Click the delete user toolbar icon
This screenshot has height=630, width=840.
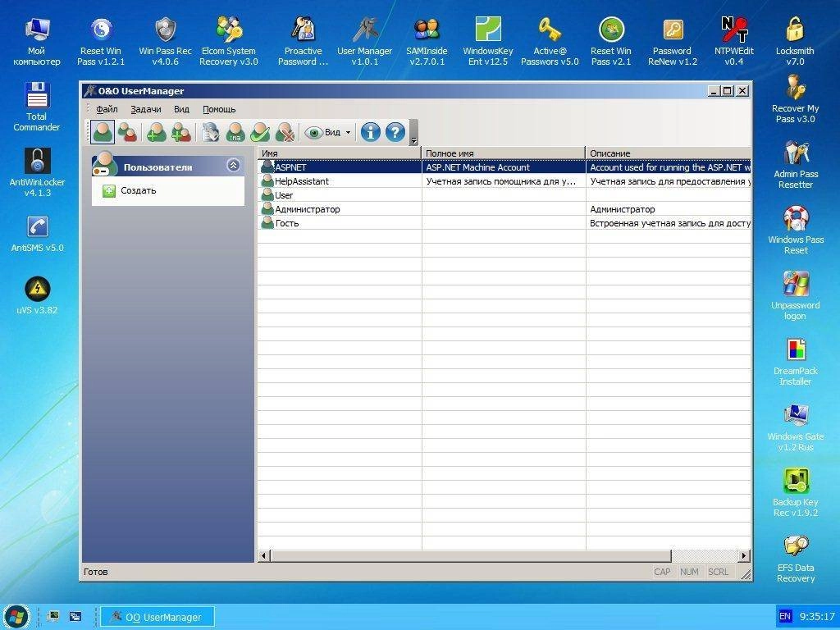click(285, 132)
